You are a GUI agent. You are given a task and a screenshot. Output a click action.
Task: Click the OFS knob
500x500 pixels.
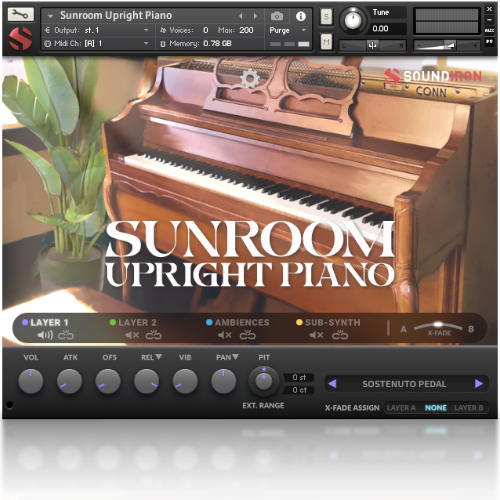pyautogui.click(x=108, y=381)
